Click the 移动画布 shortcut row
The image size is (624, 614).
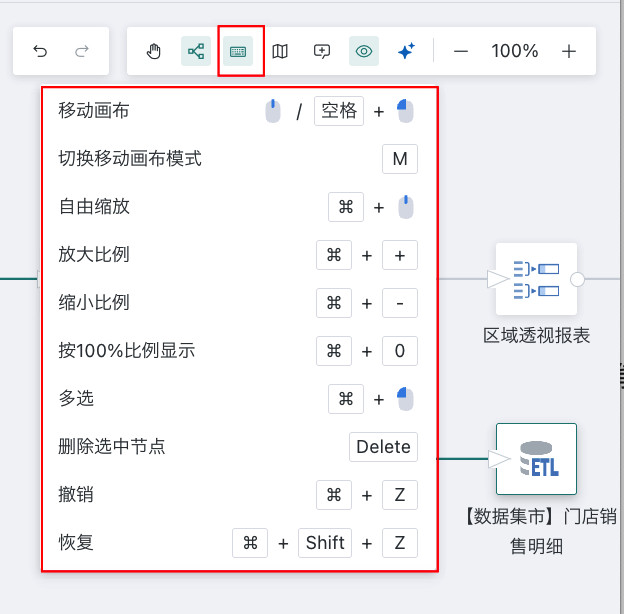[x=94, y=110]
